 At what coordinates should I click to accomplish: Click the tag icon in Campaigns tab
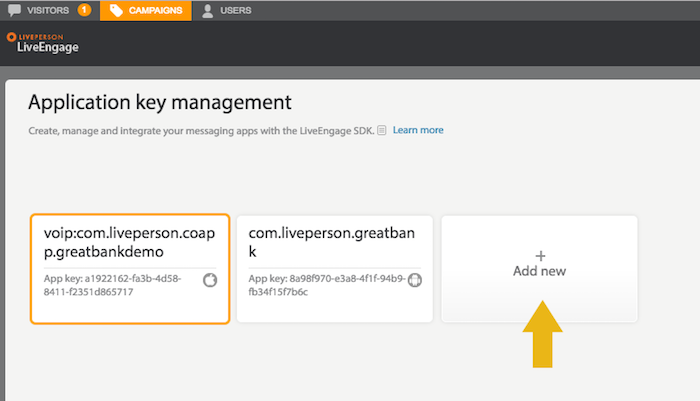[x=116, y=10]
